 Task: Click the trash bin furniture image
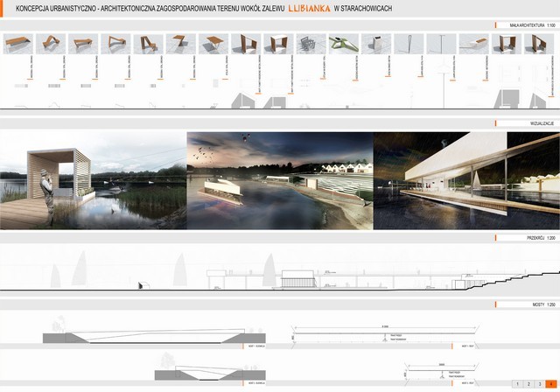[x=376, y=44]
